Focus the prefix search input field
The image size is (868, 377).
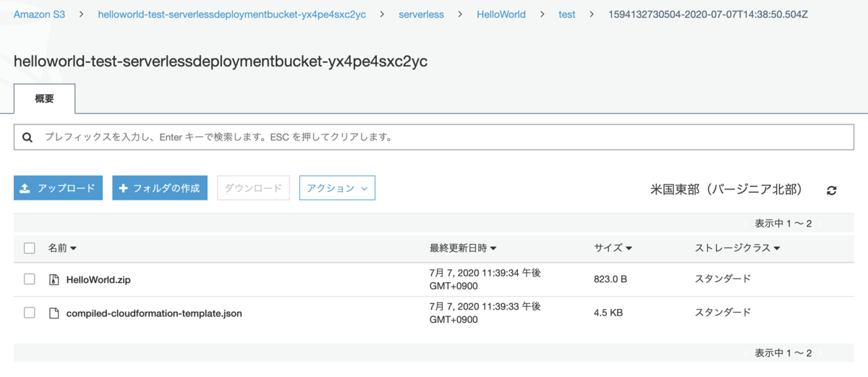pos(434,137)
